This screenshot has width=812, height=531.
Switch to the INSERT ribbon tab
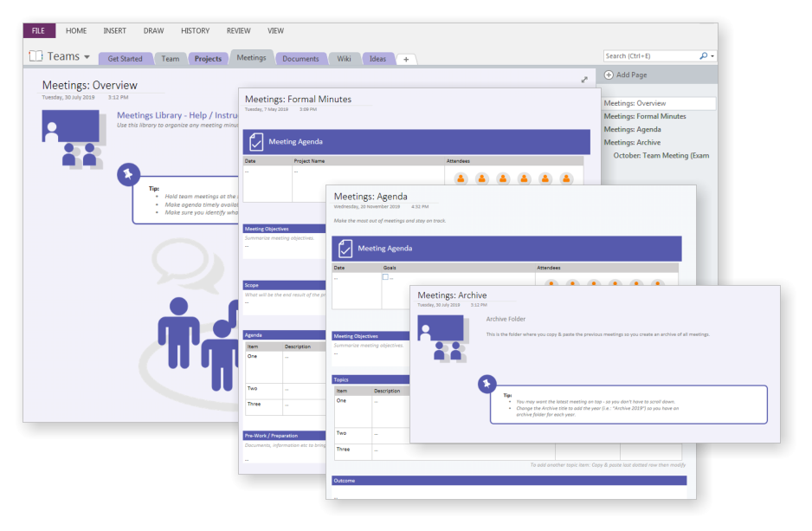[x=114, y=30]
